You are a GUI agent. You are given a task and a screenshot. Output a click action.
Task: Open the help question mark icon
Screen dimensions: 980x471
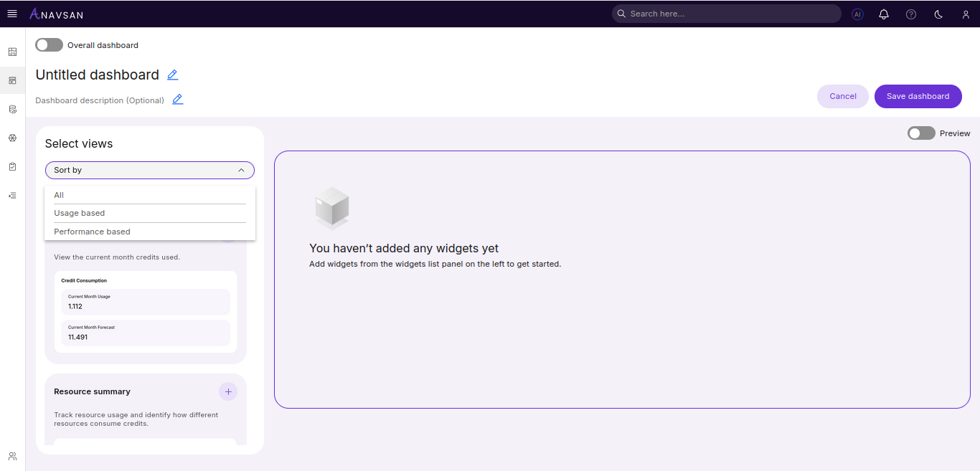coord(911,14)
